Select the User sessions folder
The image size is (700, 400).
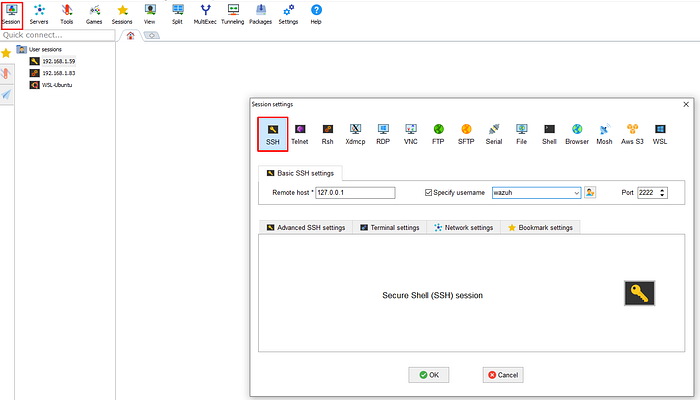click(40, 49)
